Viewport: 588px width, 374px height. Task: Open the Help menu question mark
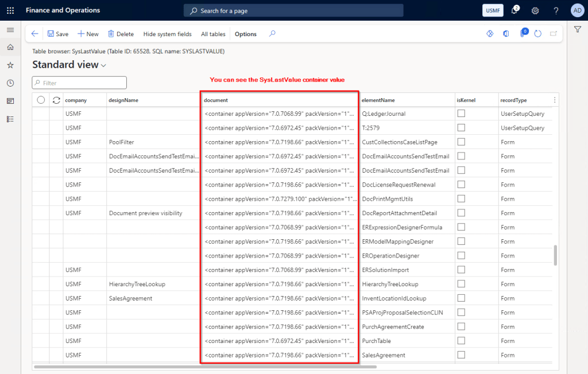point(555,10)
